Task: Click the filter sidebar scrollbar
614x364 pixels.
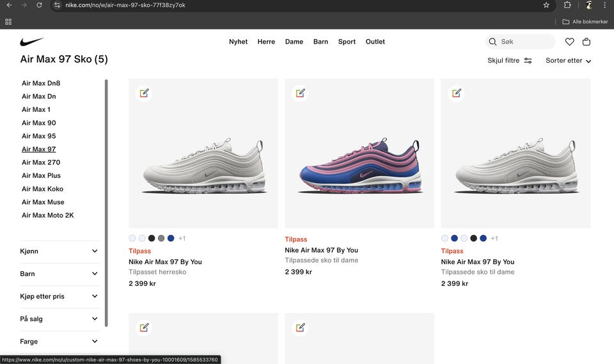Action: click(x=106, y=203)
